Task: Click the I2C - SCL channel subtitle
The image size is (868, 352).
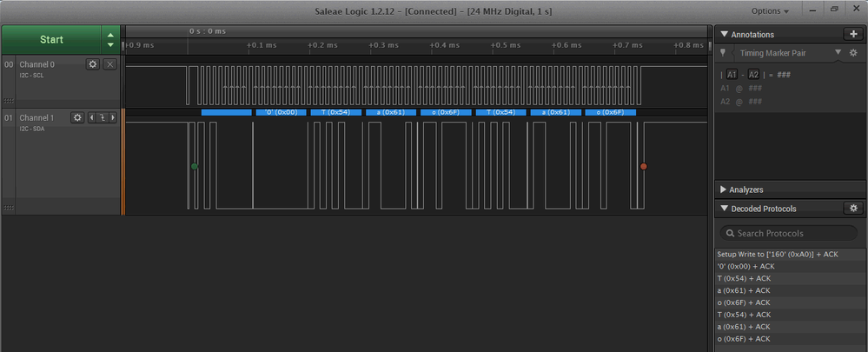Action: [x=31, y=76]
